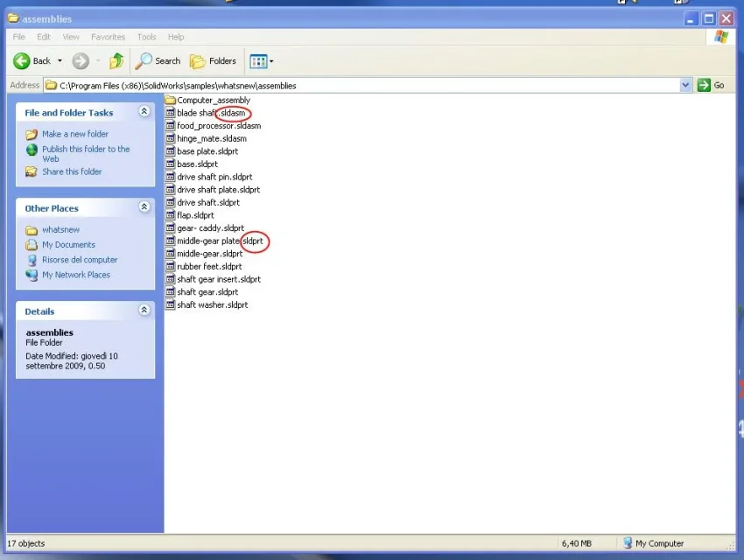This screenshot has height=560, width=744.
Task: Click the hinge_mate.sldasm file name
Action: tap(212, 139)
